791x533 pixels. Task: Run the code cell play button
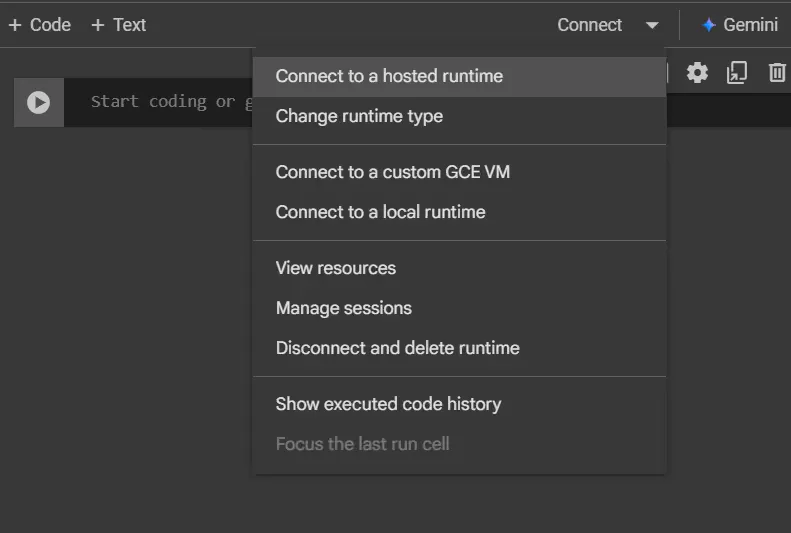click(38, 102)
